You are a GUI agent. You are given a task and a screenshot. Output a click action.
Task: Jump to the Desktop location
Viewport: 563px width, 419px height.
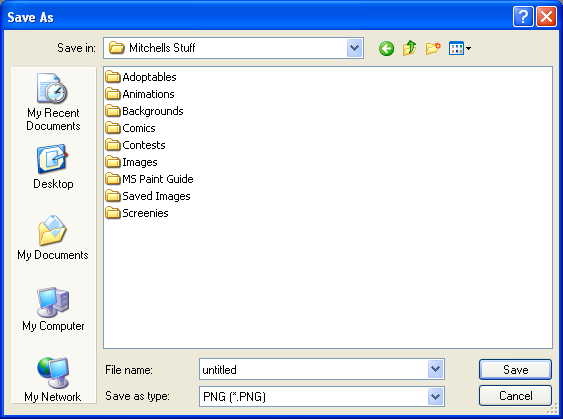click(53, 167)
